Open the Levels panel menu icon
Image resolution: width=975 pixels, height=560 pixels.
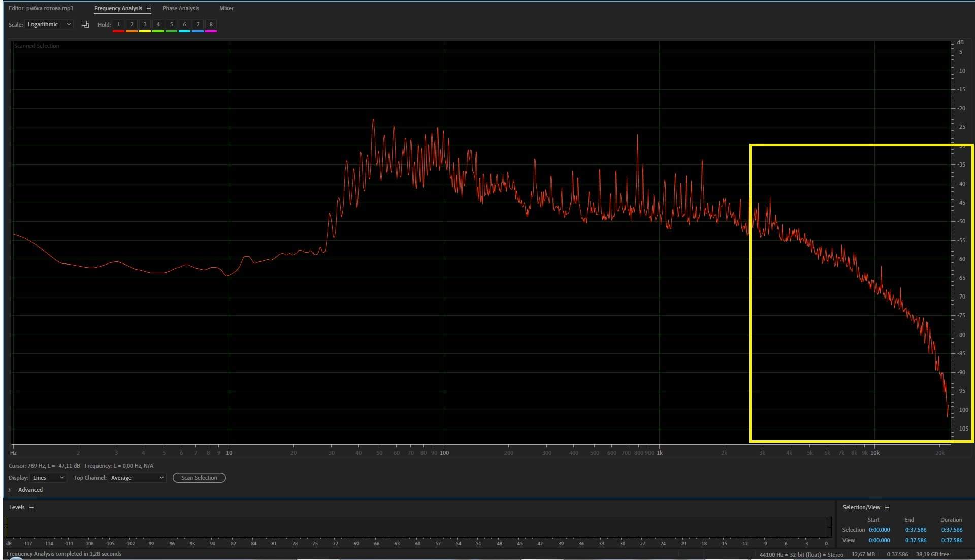coord(31,507)
